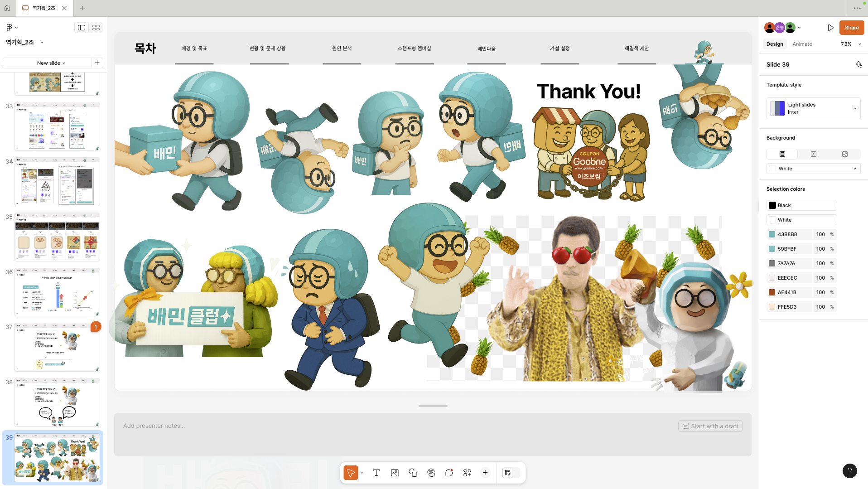Switch to grid view of slides
This screenshot has height=489, width=868.
coord(96,28)
